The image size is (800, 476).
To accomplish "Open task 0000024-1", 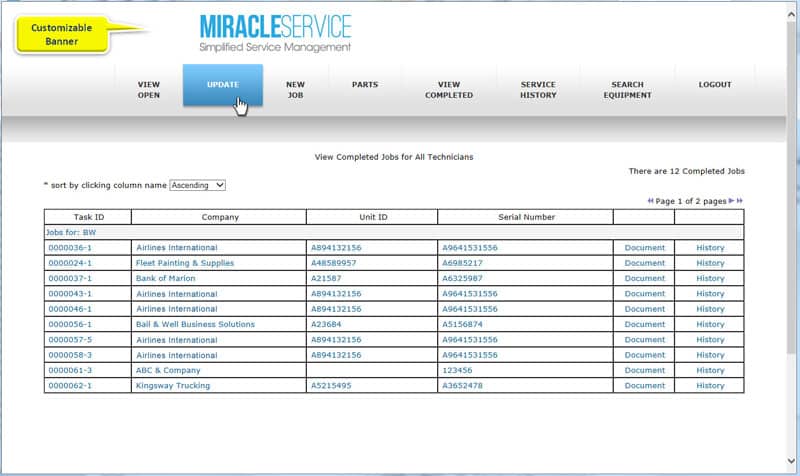I will (x=70, y=263).
